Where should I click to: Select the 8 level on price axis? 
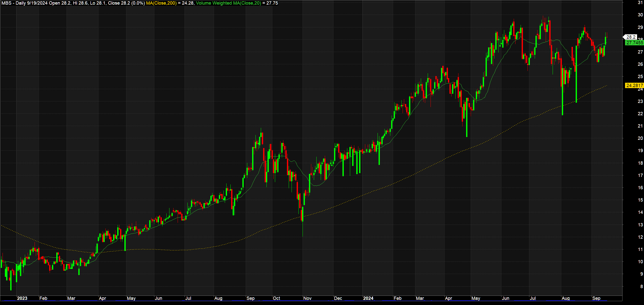tap(641, 287)
